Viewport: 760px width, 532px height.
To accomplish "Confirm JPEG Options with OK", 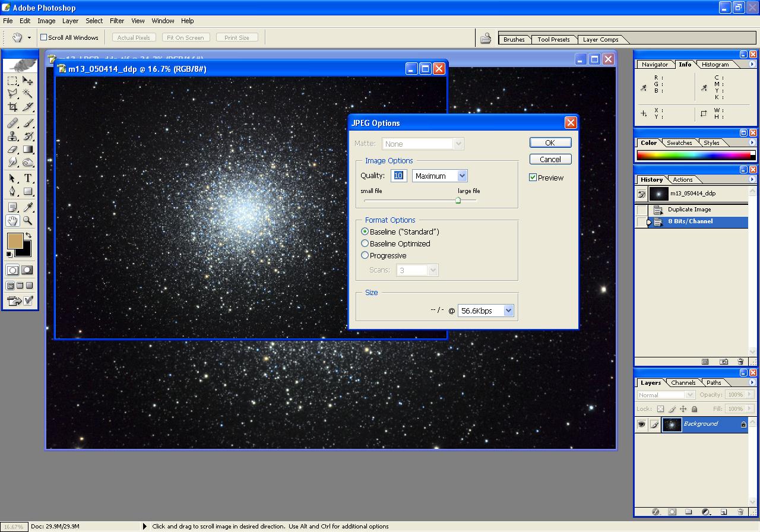I will [550, 142].
